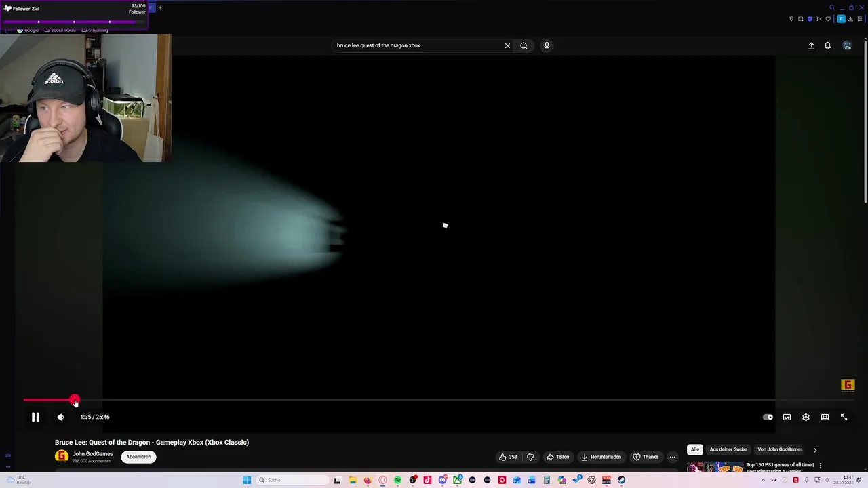Click the blue F extension icon
The width and height of the screenshot is (868, 488).
point(841,19)
